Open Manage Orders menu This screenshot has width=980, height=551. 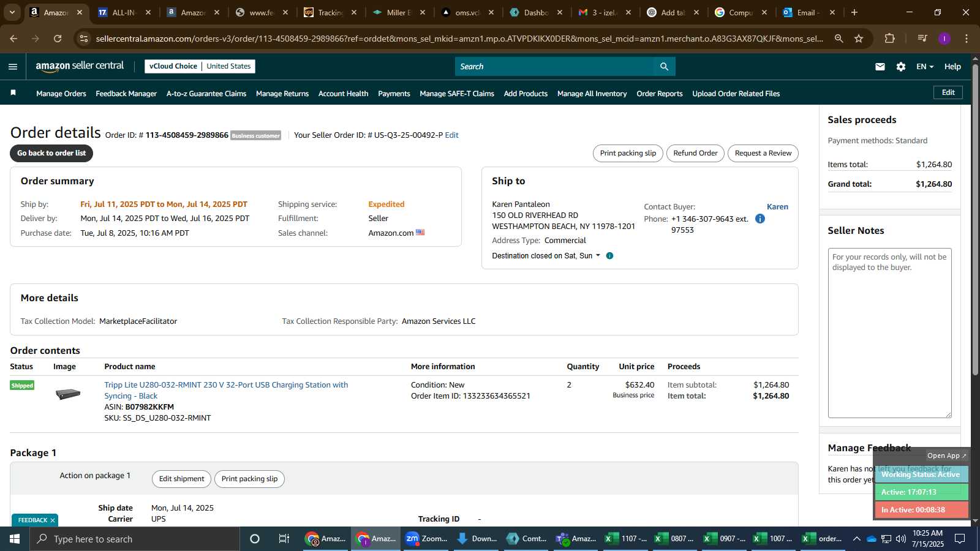click(61, 94)
